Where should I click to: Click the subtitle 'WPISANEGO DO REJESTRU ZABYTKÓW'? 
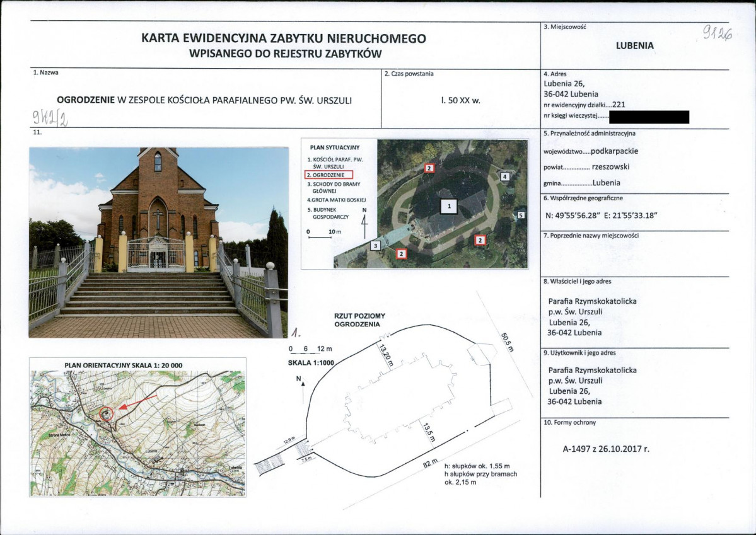click(x=286, y=54)
